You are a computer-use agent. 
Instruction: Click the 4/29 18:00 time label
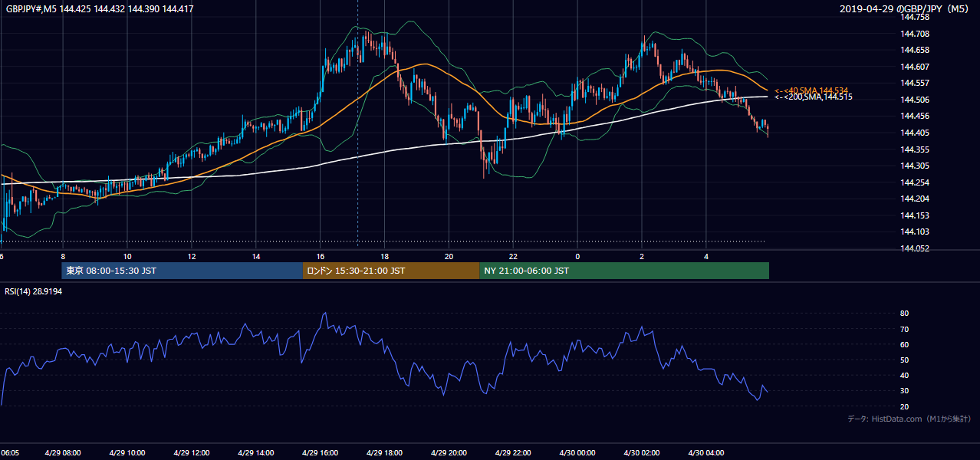coord(384,452)
